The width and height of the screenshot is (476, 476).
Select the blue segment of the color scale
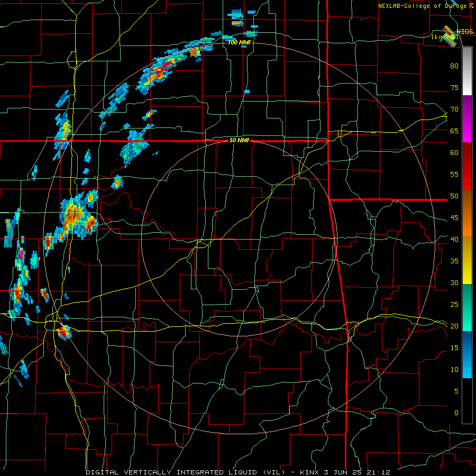[x=467, y=354]
